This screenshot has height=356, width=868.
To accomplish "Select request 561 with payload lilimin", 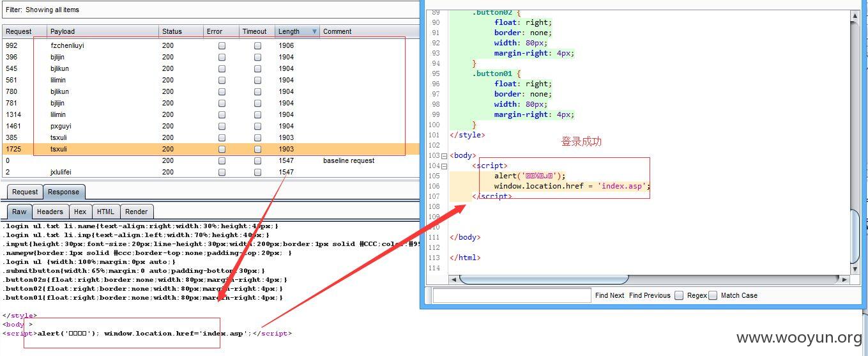I will pyautogui.click(x=211, y=80).
